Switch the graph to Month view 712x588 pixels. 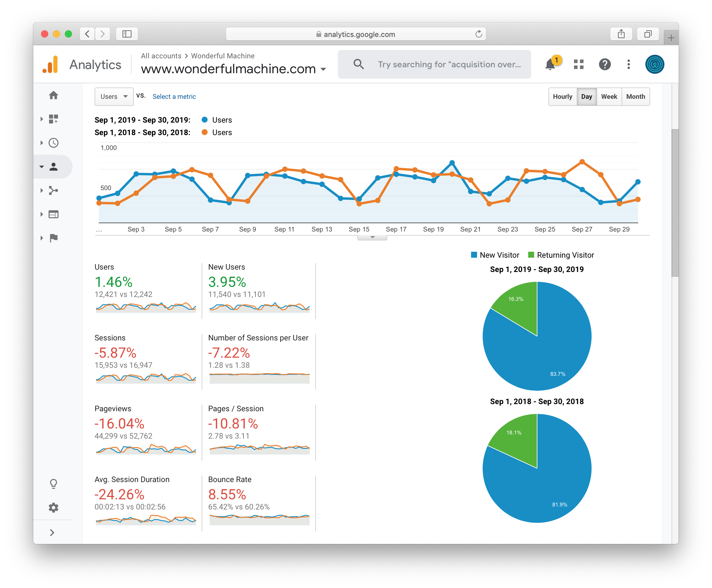click(x=636, y=96)
